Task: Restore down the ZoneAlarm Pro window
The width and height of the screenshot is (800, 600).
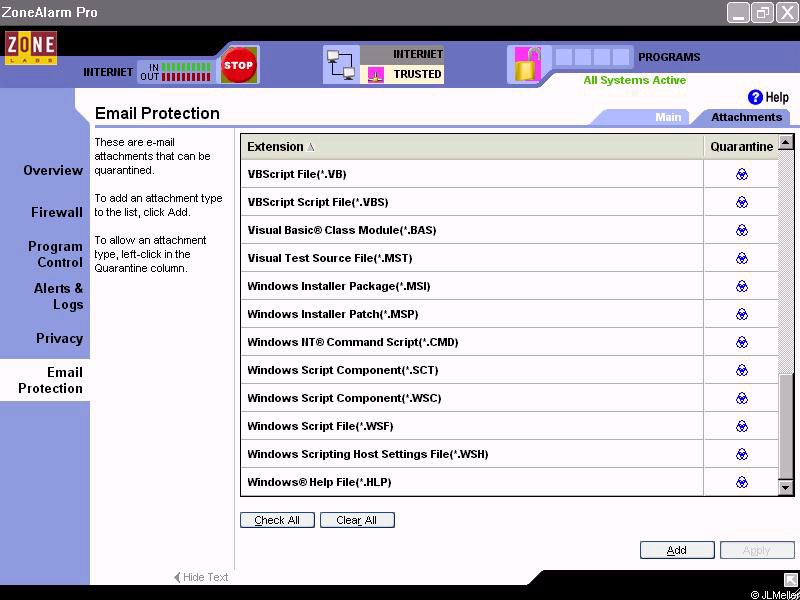Action: click(762, 13)
